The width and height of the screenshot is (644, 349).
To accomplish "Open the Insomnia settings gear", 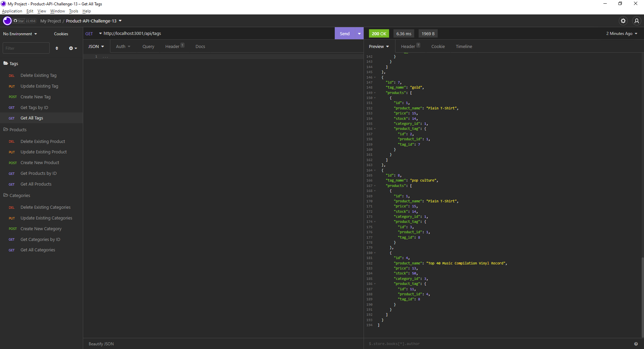I will tap(623, 20).
